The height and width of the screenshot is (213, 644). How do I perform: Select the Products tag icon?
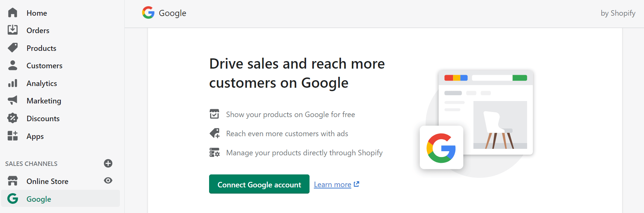[13, 48]
